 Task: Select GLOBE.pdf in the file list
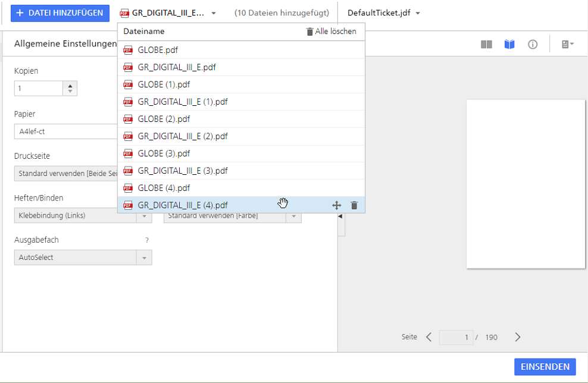click(241, 50)
